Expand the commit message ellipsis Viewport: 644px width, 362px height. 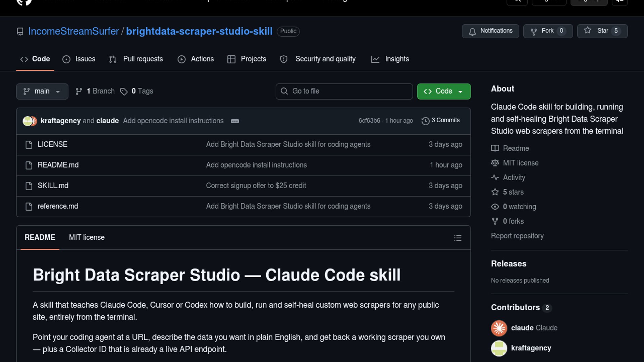point(235,121)
